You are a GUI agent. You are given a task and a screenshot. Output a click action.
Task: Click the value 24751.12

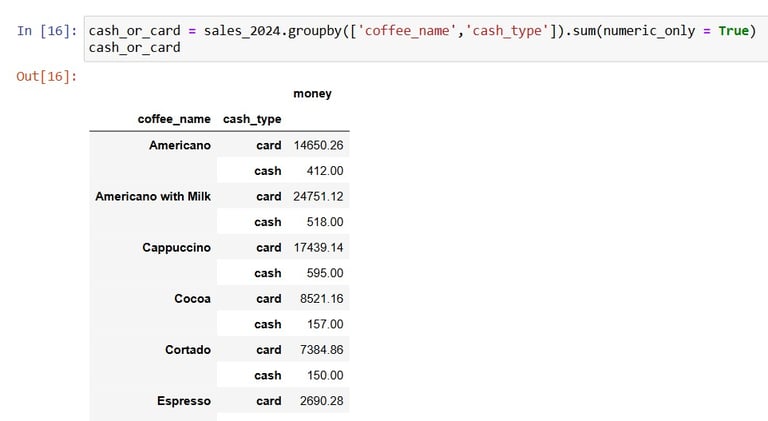tap(318, 196)
